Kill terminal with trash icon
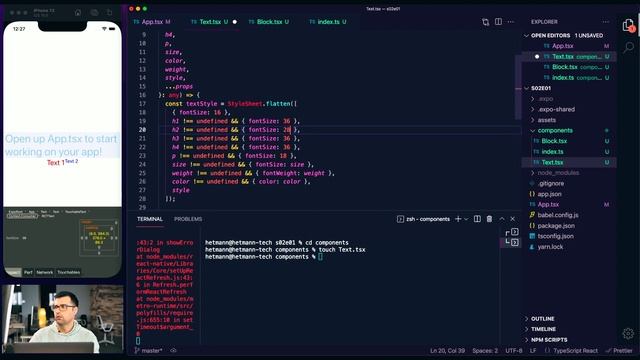Viewport: 640px width, 360px height. point(489,219)
